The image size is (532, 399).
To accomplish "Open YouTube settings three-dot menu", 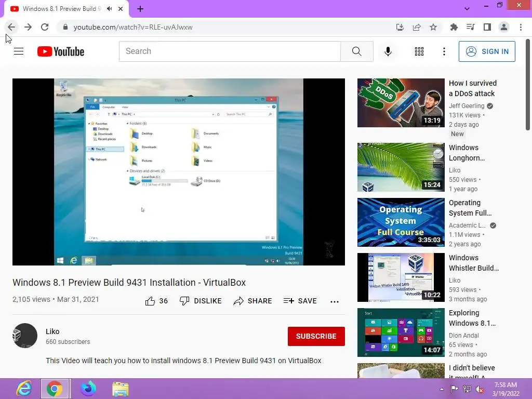I will coord(444,51).
